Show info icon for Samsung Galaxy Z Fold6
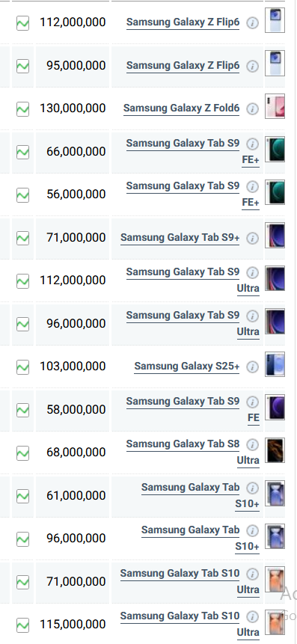 tap(253, 109)
